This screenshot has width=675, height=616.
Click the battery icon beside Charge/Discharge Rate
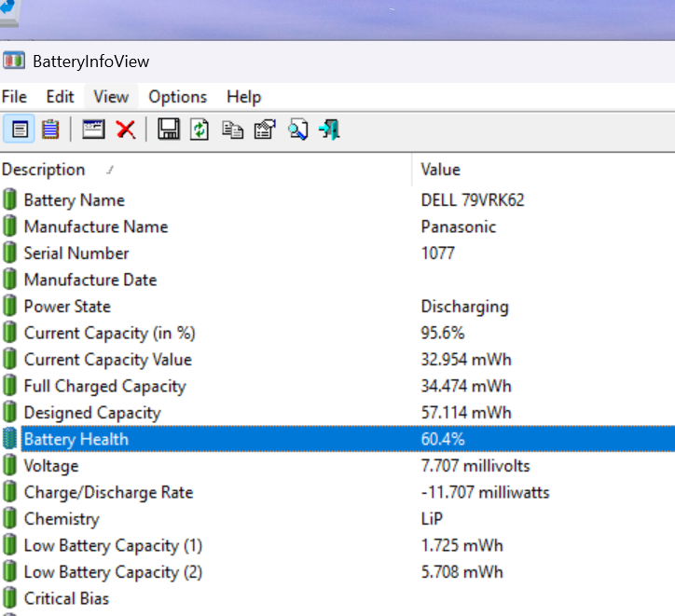pyautogui.click(x=9, y=492)
